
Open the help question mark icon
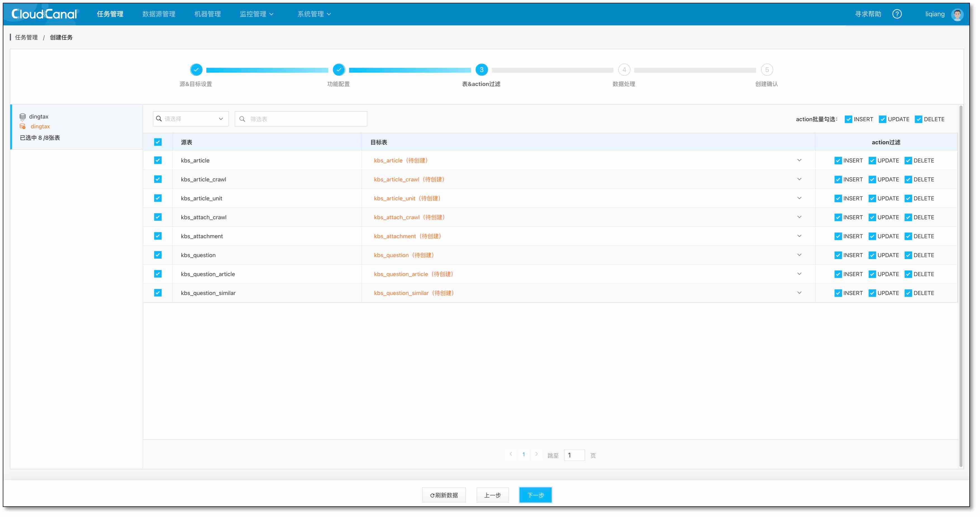pyautogui.click(x=897, y=14)
